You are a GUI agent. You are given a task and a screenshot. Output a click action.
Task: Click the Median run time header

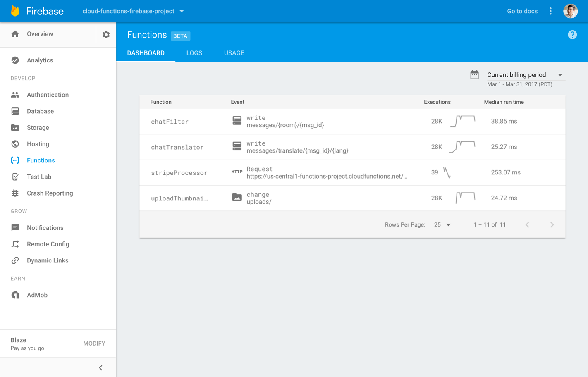pos(504,102)
